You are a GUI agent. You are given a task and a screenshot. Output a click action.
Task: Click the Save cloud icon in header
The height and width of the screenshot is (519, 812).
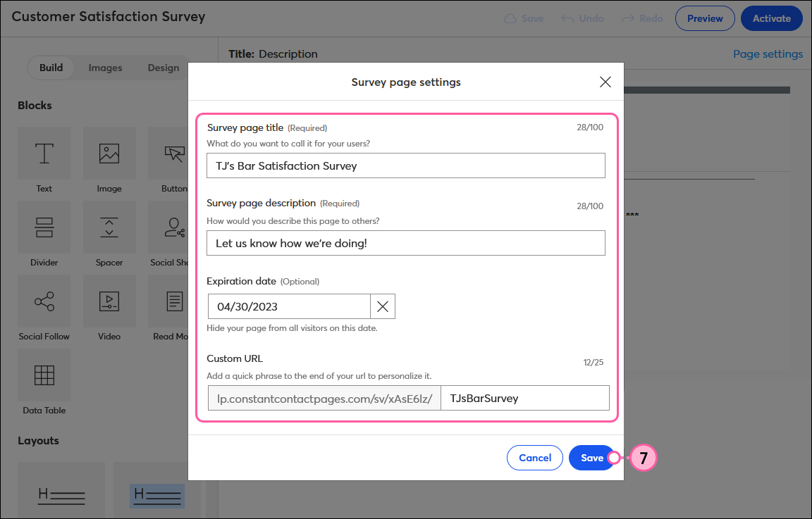click(510, 18)
